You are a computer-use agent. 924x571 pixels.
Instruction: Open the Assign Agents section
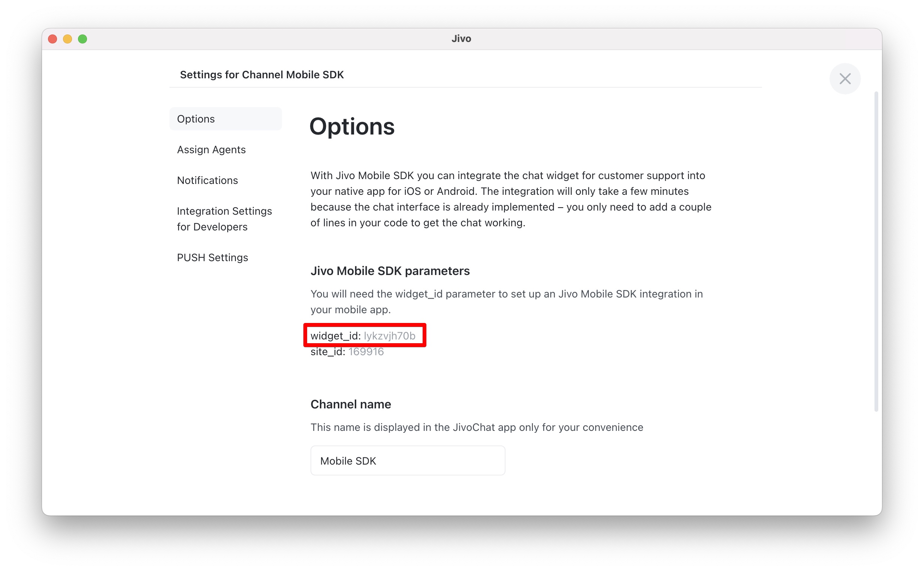(x=211, y=149)
